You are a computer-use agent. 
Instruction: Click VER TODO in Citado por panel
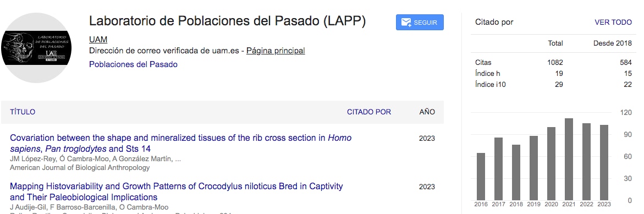pyautogui.click(x=613, y=22)
